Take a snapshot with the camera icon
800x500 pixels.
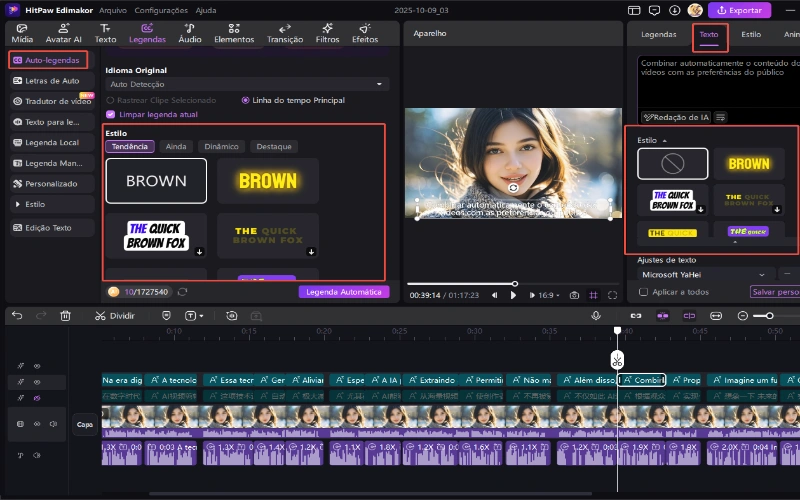coord(574,295)
